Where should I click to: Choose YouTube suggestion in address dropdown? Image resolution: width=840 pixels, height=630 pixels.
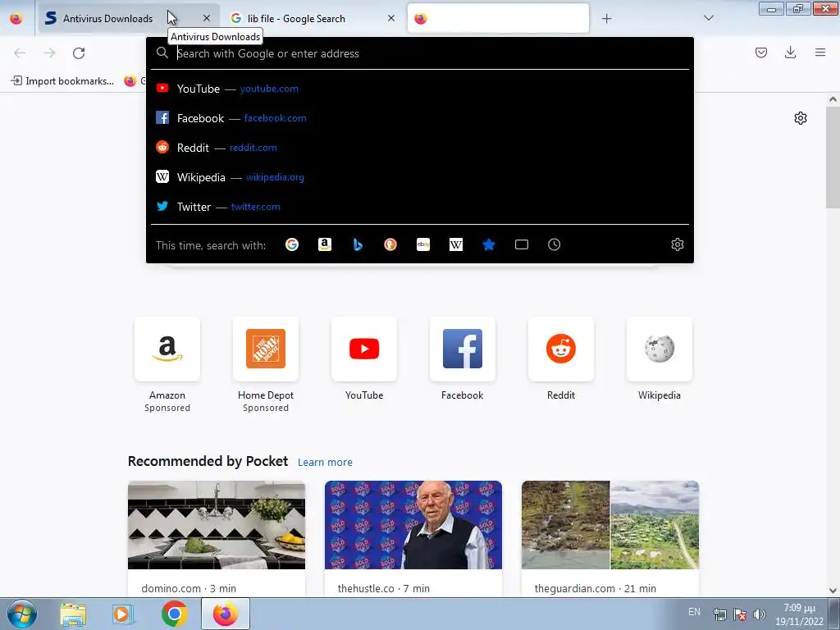[420, 89]
